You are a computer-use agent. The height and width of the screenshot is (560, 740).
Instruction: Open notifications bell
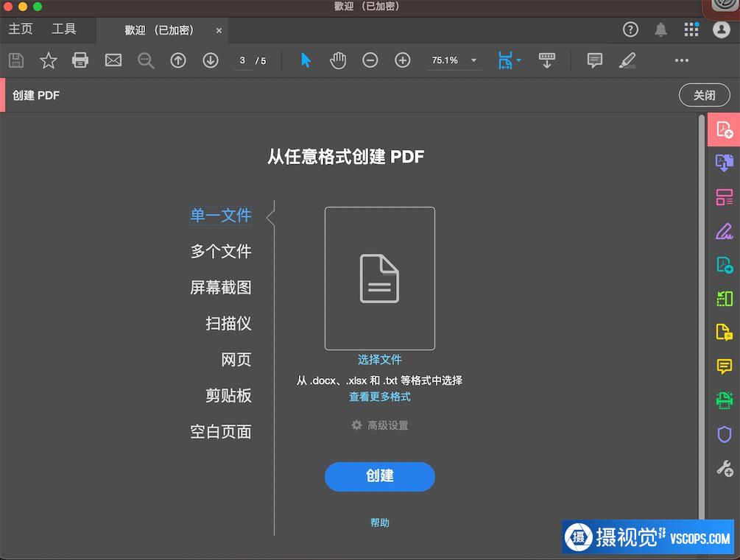click(x=660, y=29)
